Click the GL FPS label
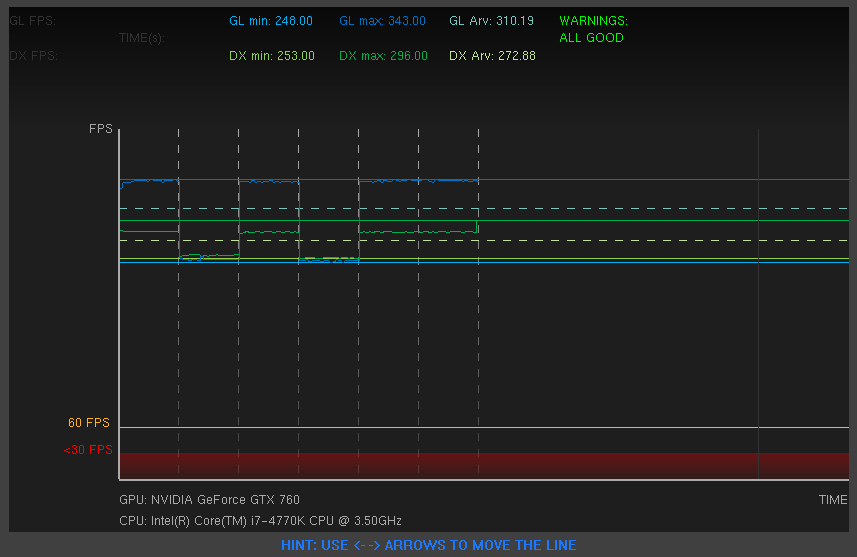This screenshot has height=557, width=857. pyautogui.click(x=33, y=21)
